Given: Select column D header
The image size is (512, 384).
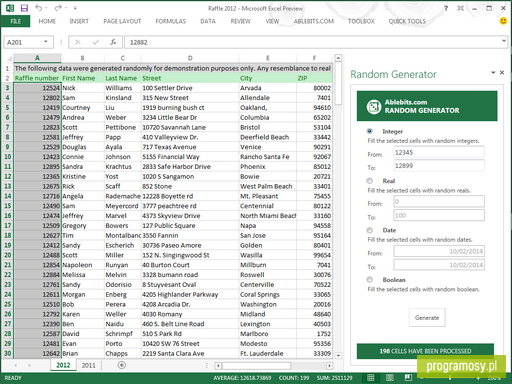Looking at the screenshot, I should (190, 58).
